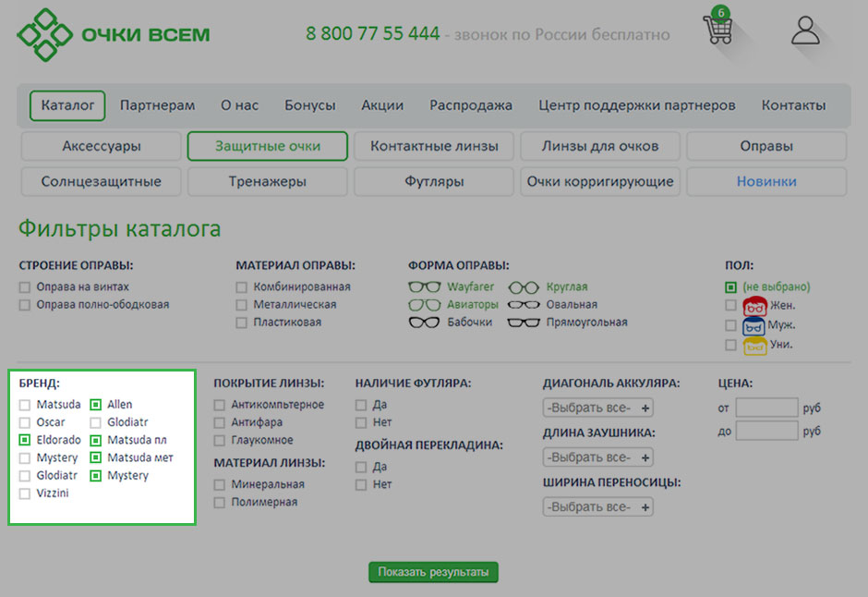Image resolution: width=868 pixels, height=597 pixels.
Task: Open the Распродажа menu item
Action: click(x=470, y=105)
